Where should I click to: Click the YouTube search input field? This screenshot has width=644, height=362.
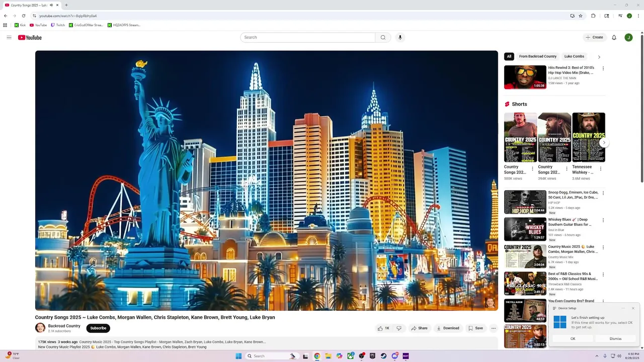(307, 37)
